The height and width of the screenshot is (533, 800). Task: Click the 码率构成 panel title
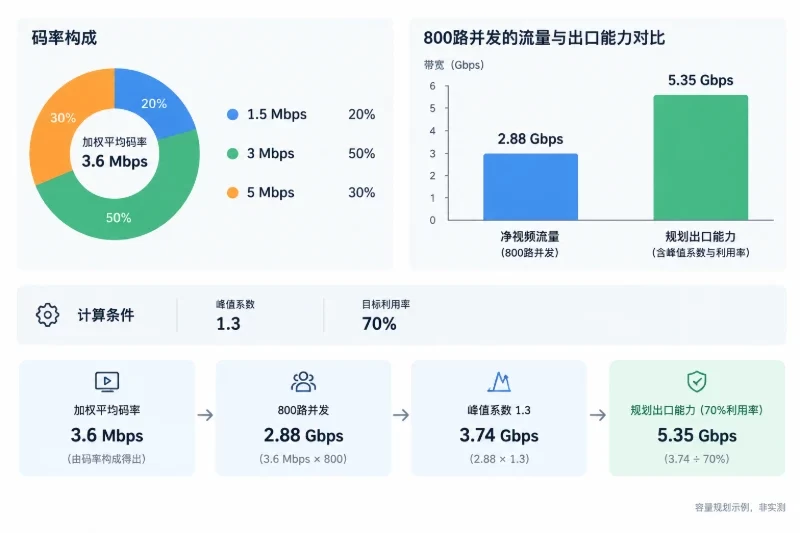coord(64,38)
